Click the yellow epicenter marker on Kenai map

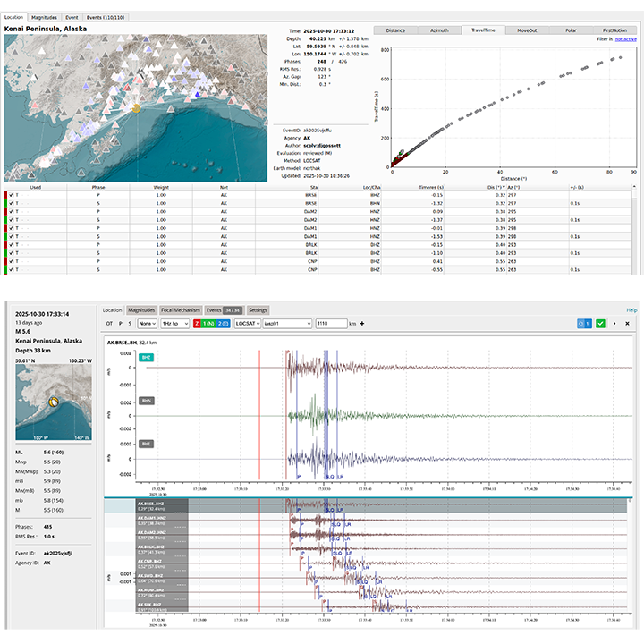137,107
